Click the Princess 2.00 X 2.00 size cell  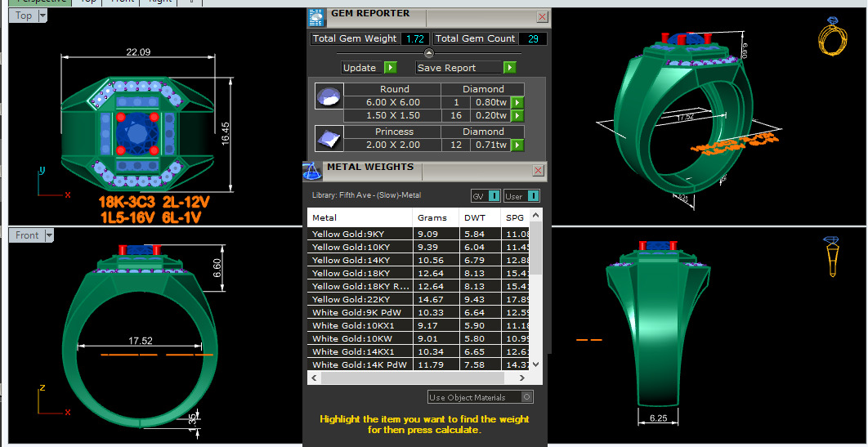[x=392, y=145]
